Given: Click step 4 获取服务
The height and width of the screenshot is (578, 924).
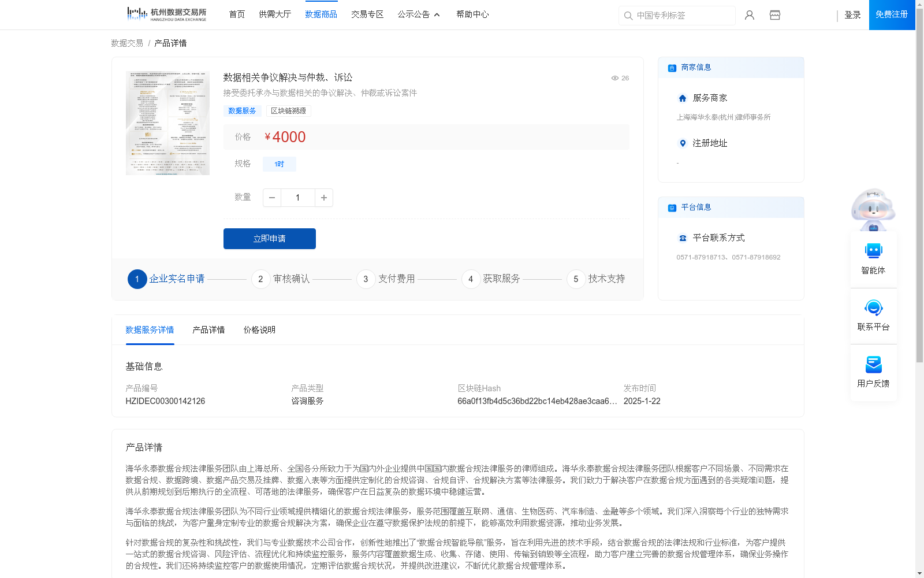Looking at the screenshot, I should [491, 279].
